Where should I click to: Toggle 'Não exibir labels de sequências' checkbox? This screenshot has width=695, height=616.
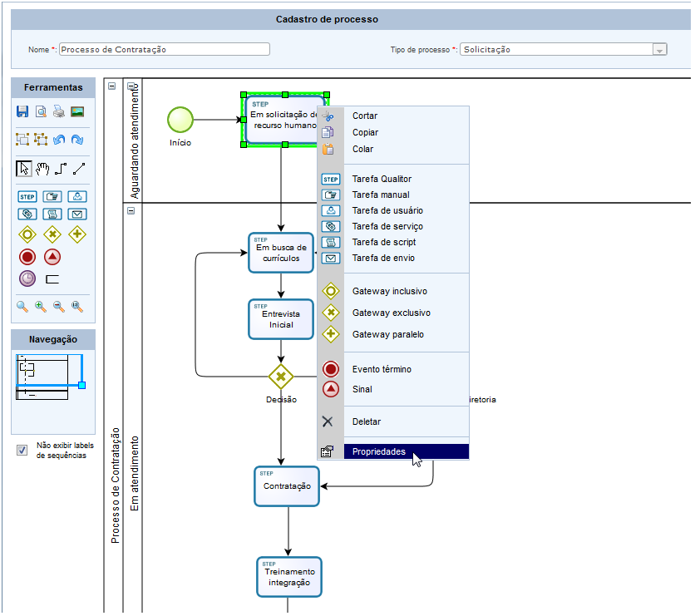click(22, 450)
